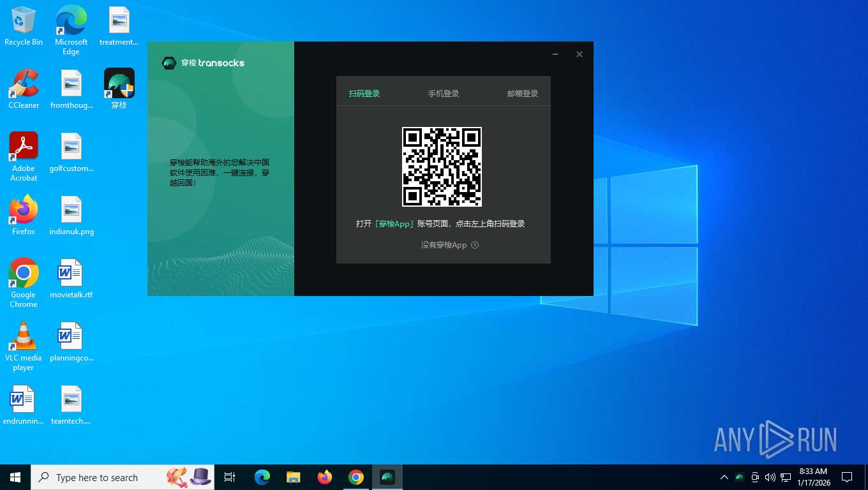Switch to the 邮箱登录 tab

(x=523, y=94)
